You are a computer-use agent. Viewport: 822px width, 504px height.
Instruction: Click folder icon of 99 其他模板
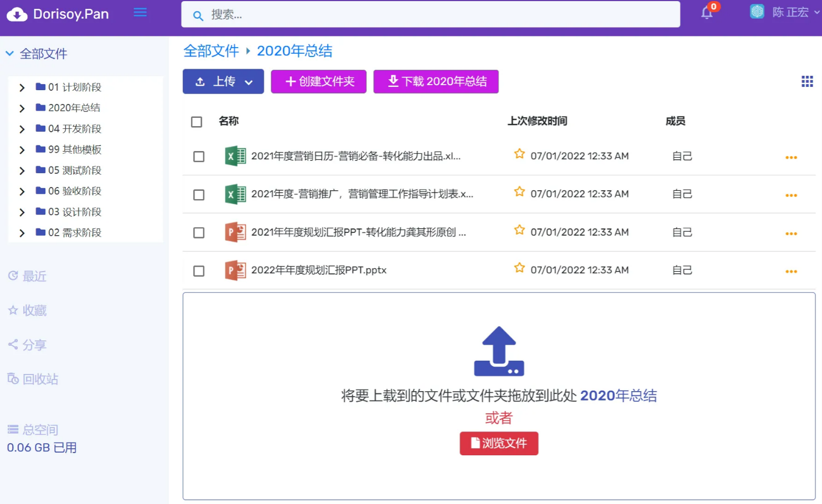pyautogui.click(x=40, y=149)
